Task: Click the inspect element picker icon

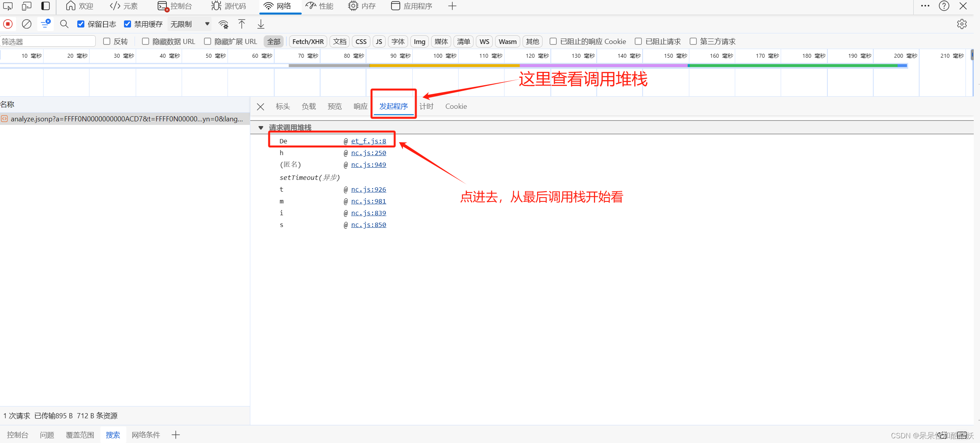Action: coord(8,6)
